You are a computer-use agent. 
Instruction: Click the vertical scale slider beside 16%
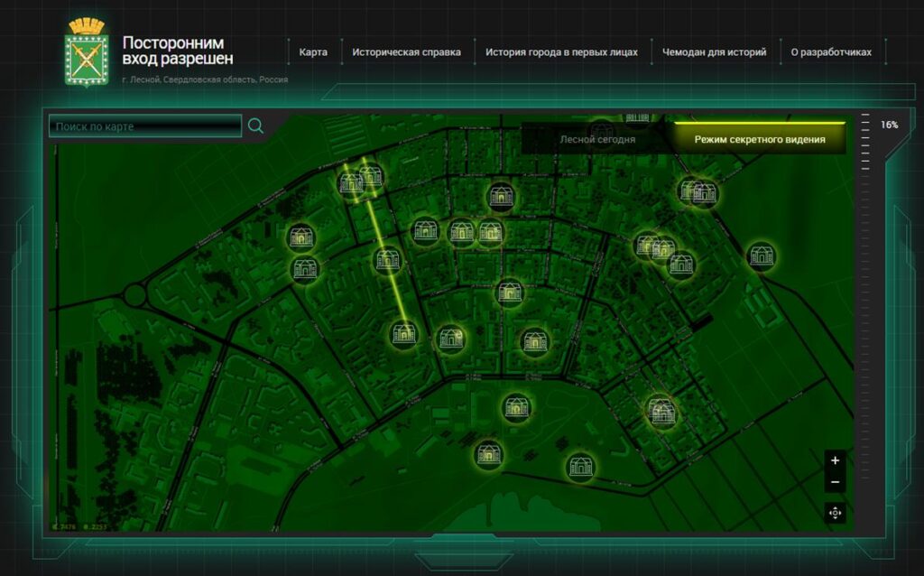click(865, 144)
